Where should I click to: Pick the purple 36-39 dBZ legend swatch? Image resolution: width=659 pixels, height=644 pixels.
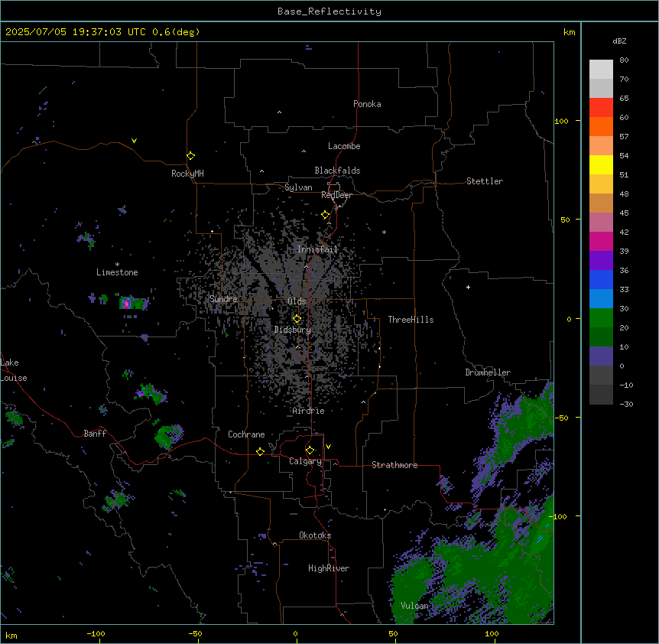click(x=601, y=261)
